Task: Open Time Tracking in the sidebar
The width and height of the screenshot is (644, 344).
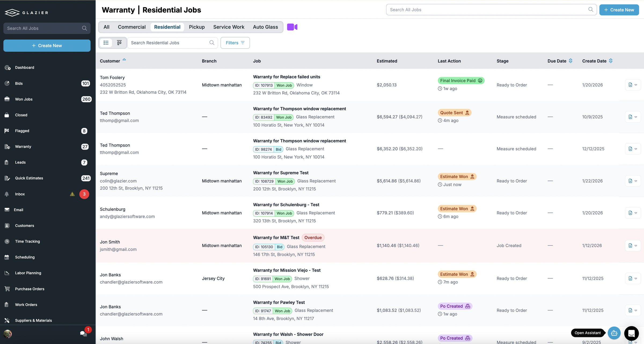Action: [x=27, y=241]
